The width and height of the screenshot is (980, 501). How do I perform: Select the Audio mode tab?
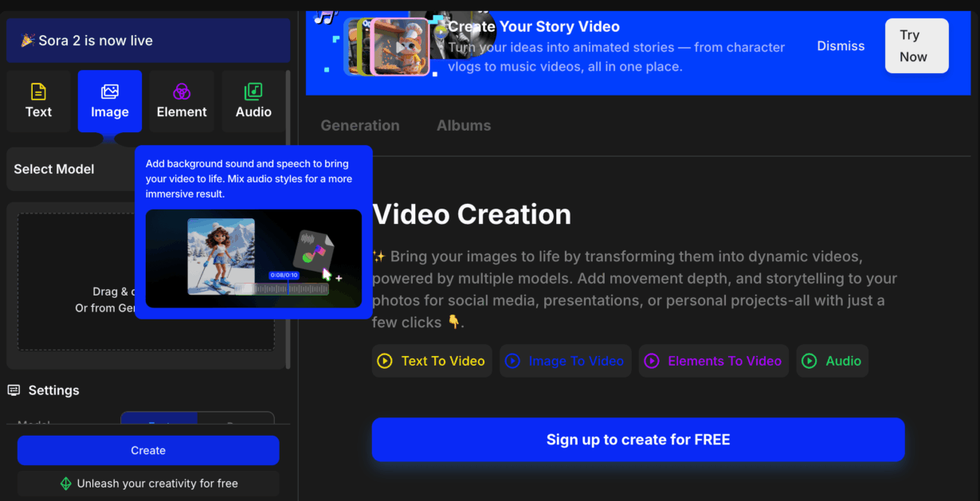point(253,101)
